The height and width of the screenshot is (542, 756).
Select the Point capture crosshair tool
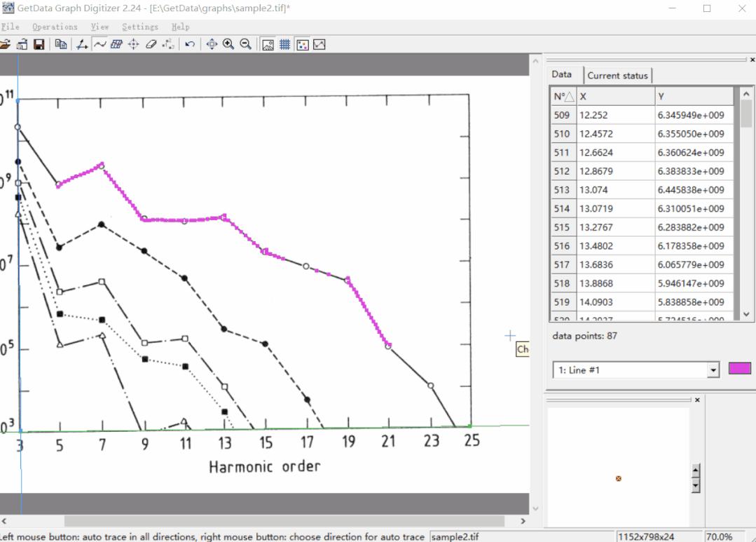[134, 44]
